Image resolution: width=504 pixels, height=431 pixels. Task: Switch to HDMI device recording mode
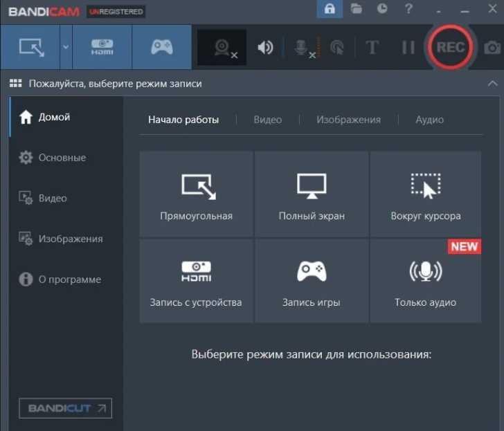click(102, 47)
